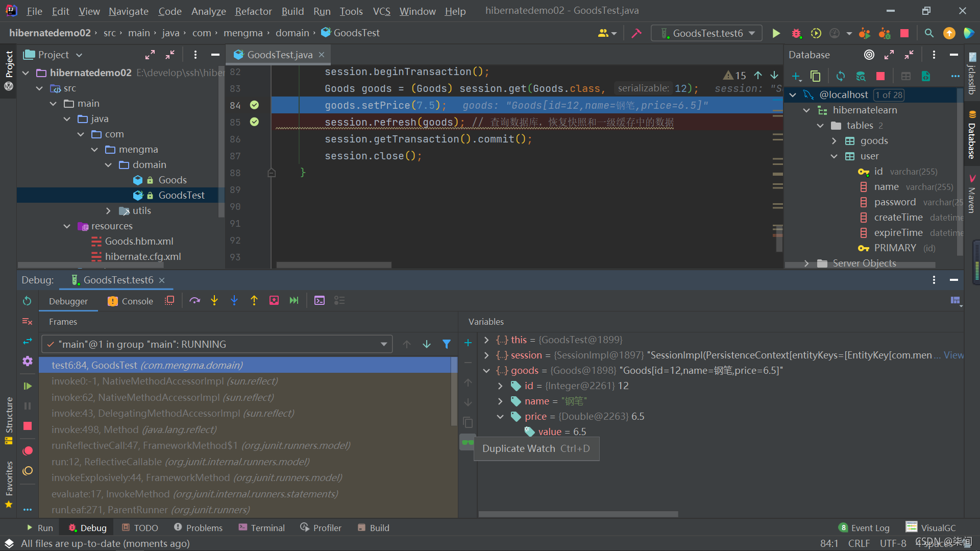Image resolution: width=980 pixels, height=551 pixels.
Task: Select invoke:498, Method stack frame
Action: click(x=245, y=430)
